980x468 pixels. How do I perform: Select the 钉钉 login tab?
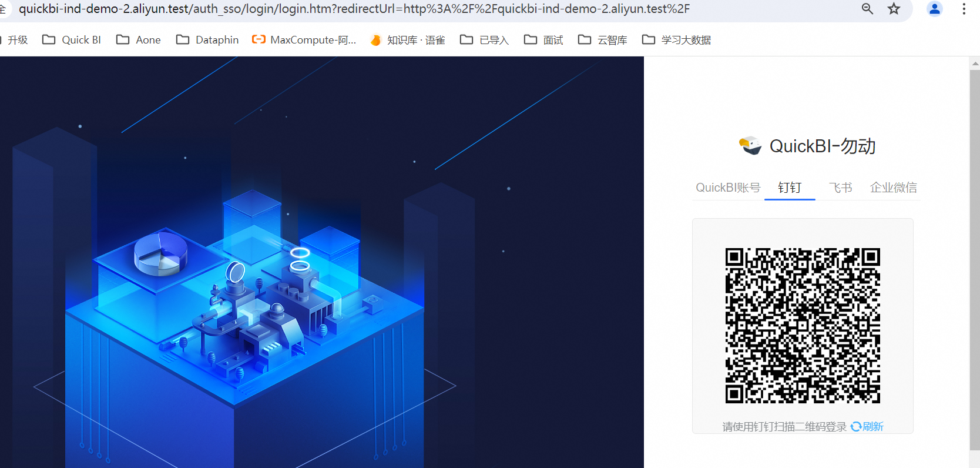pyautogui.click(x=790, y=188)
